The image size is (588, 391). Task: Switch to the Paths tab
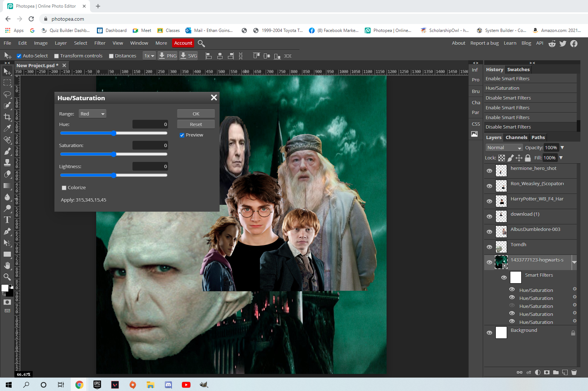pyautogui.click(x=538, y=138)
